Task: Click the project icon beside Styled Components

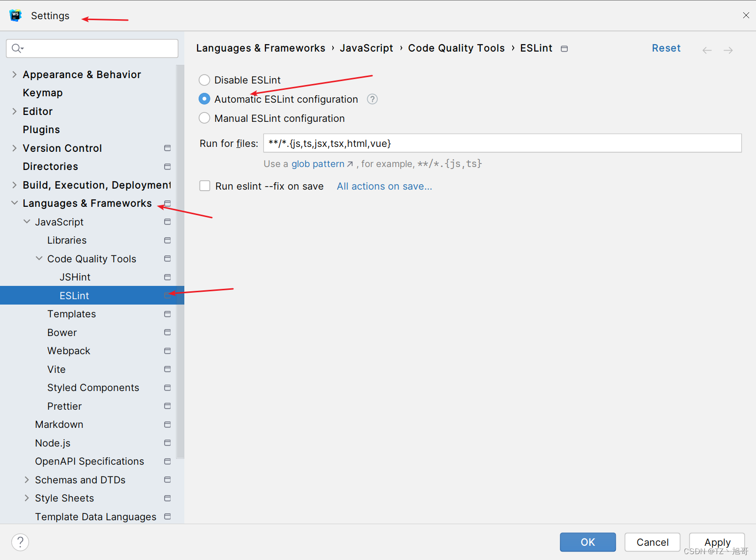Action: (167, 388)
